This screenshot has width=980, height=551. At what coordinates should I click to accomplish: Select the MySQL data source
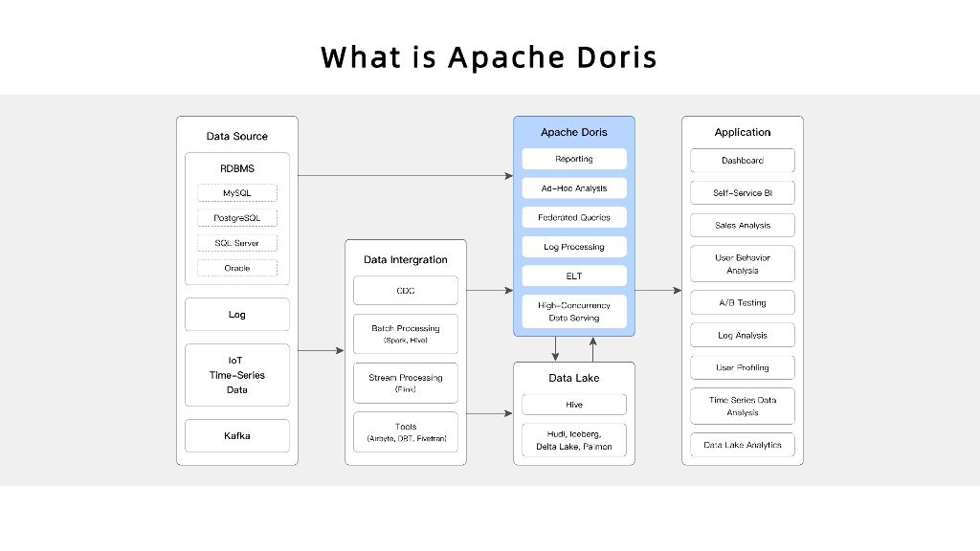pyautogui.click(x=236, y=192)
